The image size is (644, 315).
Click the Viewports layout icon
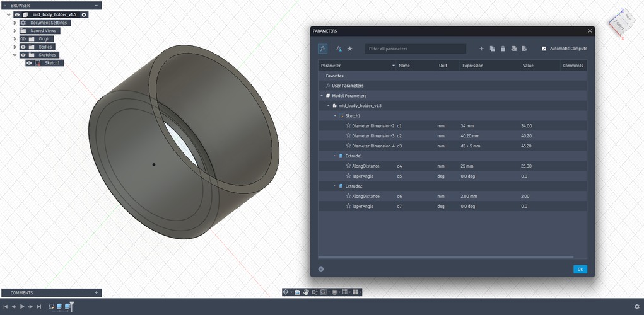click(x=355, y=292)
